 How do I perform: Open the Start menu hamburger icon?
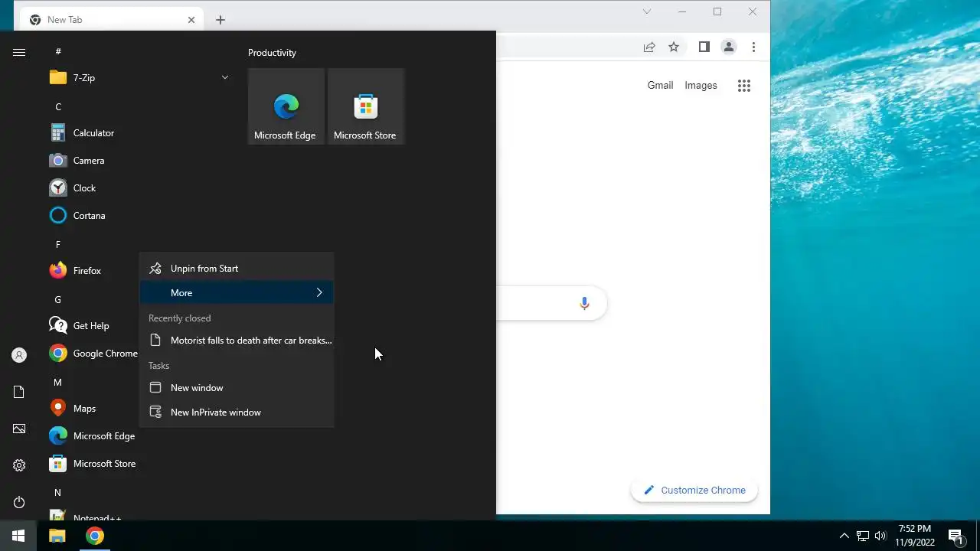[x=19, y=52]
